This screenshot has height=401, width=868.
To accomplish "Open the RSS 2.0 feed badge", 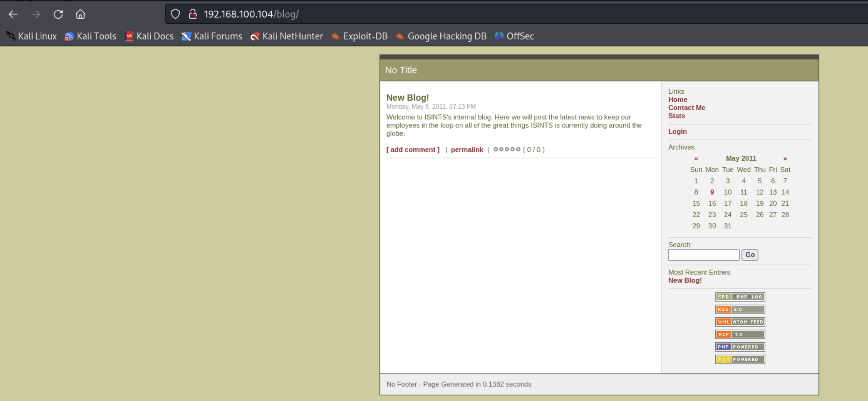I will (740, 309).
